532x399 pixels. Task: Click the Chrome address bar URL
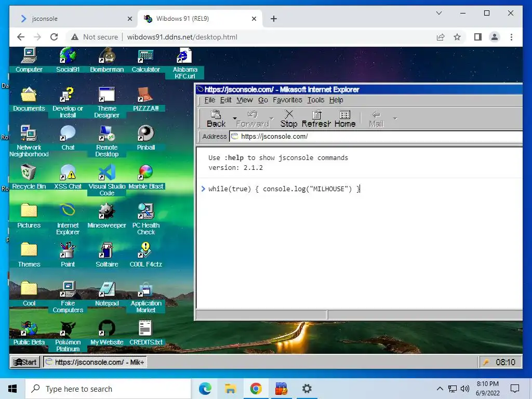(182, 37)
